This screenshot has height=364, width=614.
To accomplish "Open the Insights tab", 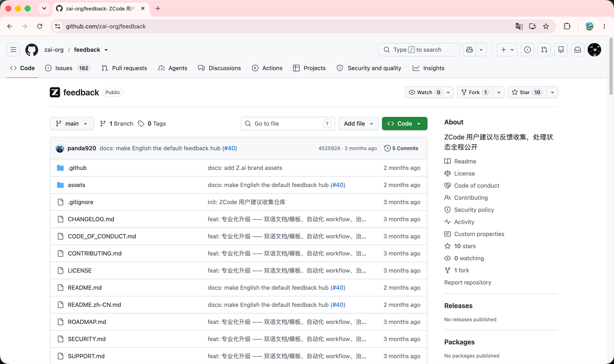I will 429,68.
